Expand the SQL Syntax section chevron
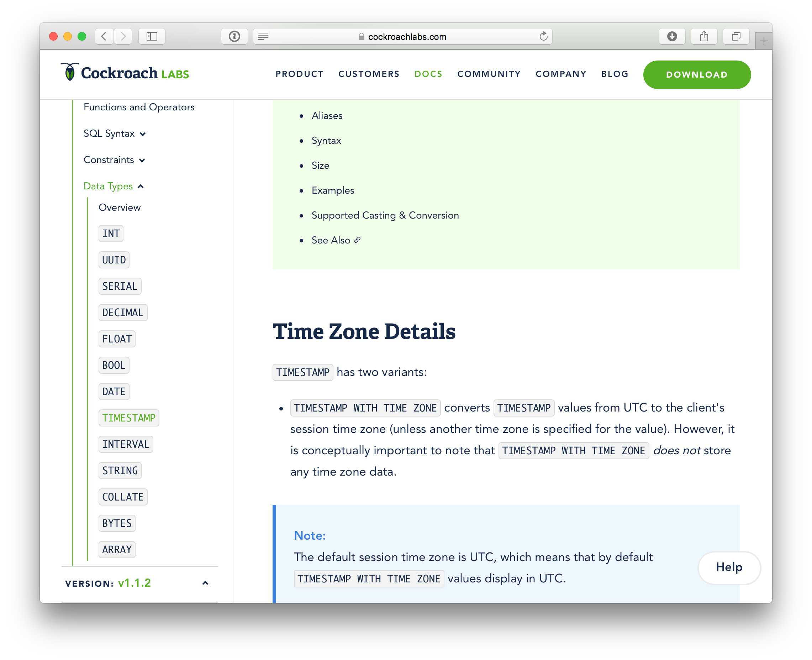The width and height of the screenshot is (812, 660). pyautogui.click(x=143, y=134)
